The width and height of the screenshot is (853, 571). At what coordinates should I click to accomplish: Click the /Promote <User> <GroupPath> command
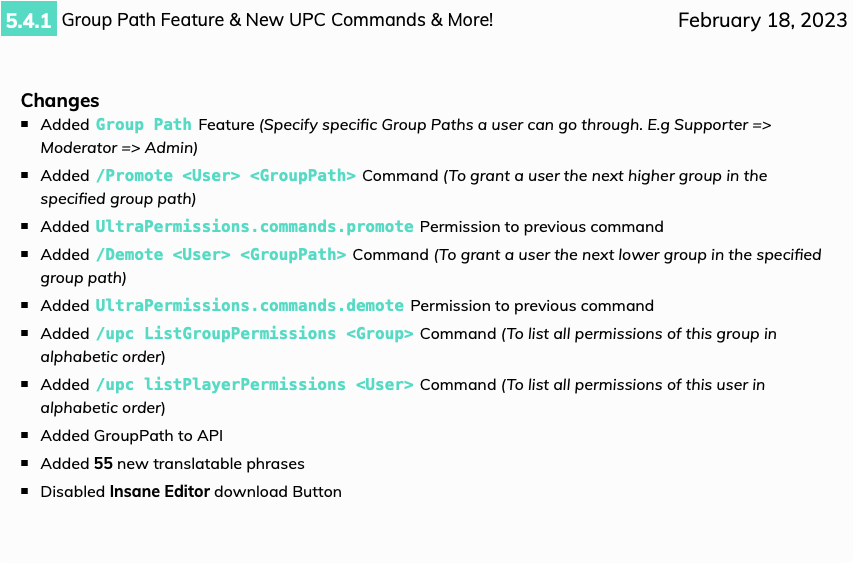226,176
